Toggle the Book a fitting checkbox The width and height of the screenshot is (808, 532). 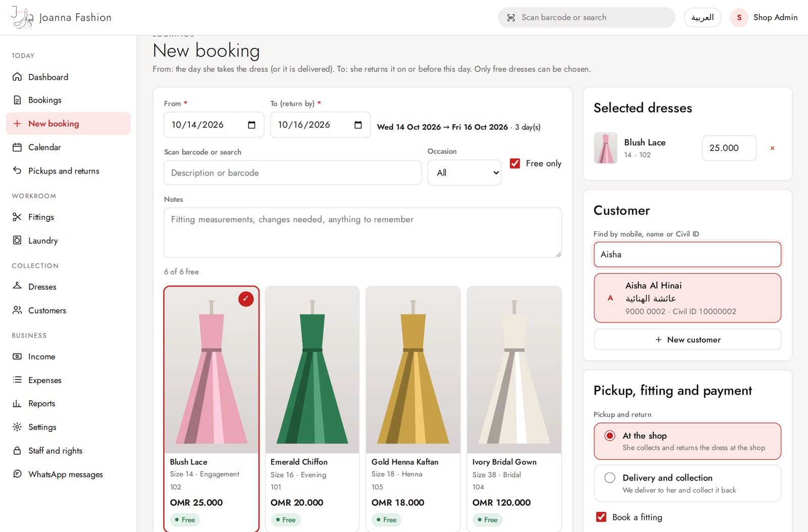601,517
